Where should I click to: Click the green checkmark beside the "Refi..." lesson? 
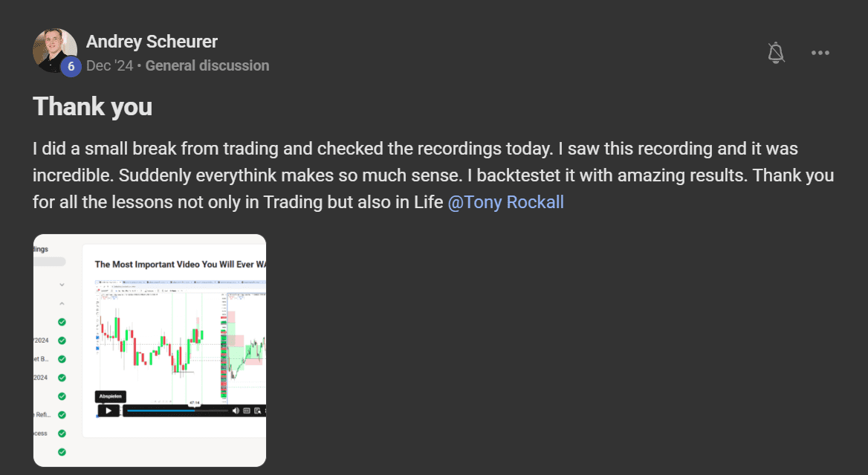point(62,415)
